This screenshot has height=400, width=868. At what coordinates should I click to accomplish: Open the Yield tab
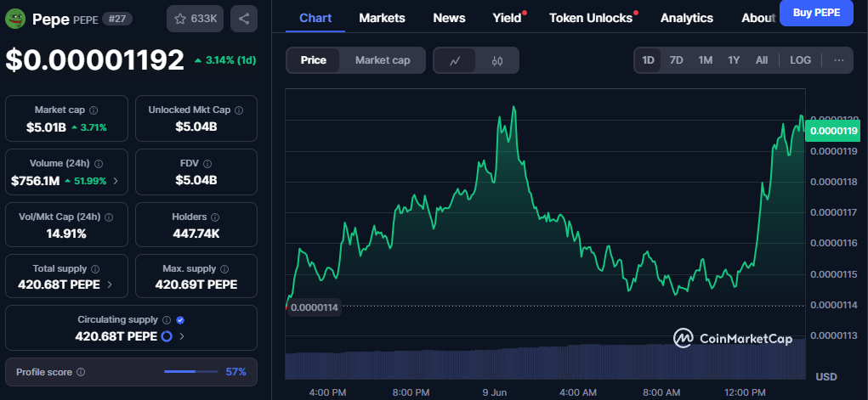tap(507, 18)
